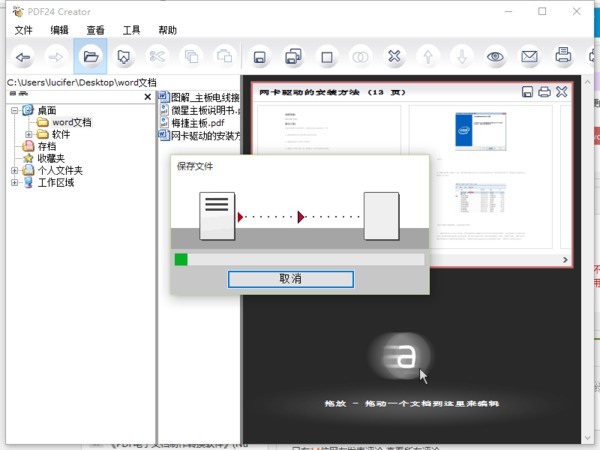
Task: Click the eye preview toolbar icon
Action: point(495,56)
